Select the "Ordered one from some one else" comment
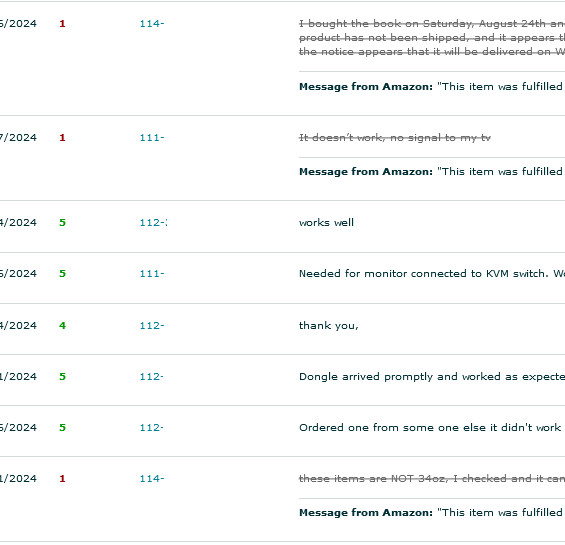The image size is (565, 545). point(430,427)
